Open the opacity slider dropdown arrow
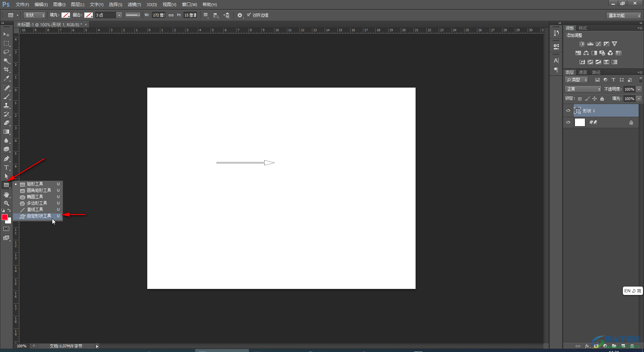This screenshot has width=644, height=352. pos(639,89)
